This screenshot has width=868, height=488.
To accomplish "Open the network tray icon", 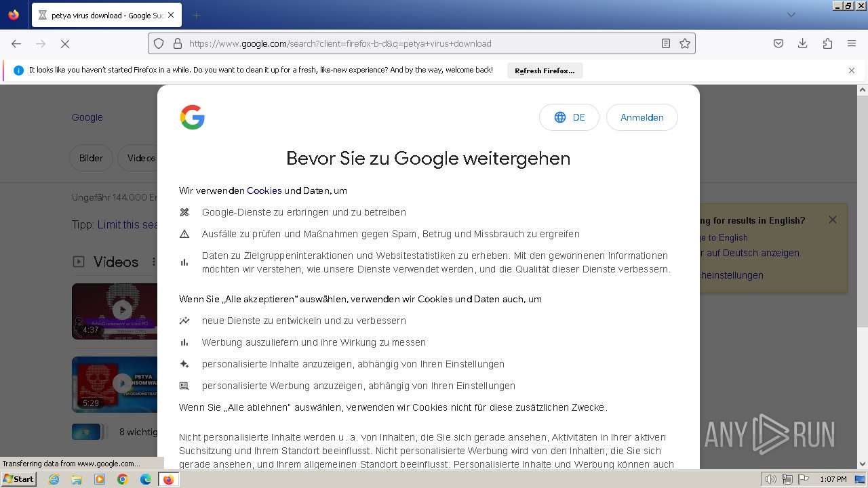I will 787,479.
